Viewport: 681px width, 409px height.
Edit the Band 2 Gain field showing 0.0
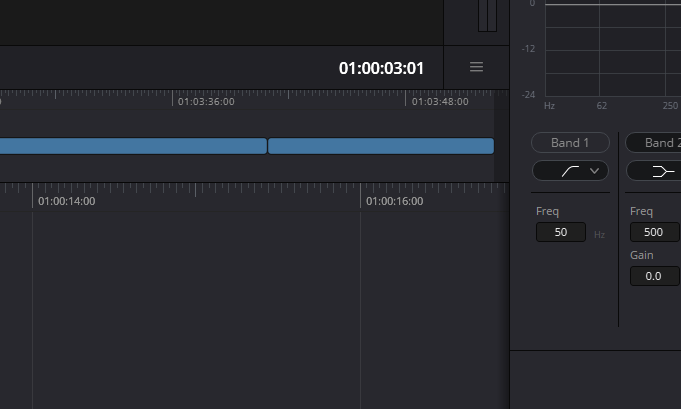655,276
